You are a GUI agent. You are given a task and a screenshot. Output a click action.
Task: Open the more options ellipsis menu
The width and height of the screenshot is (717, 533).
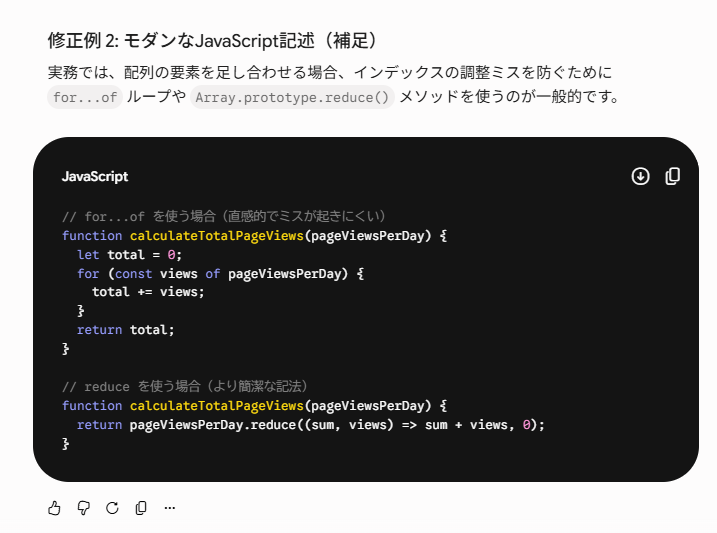[170, 508]
